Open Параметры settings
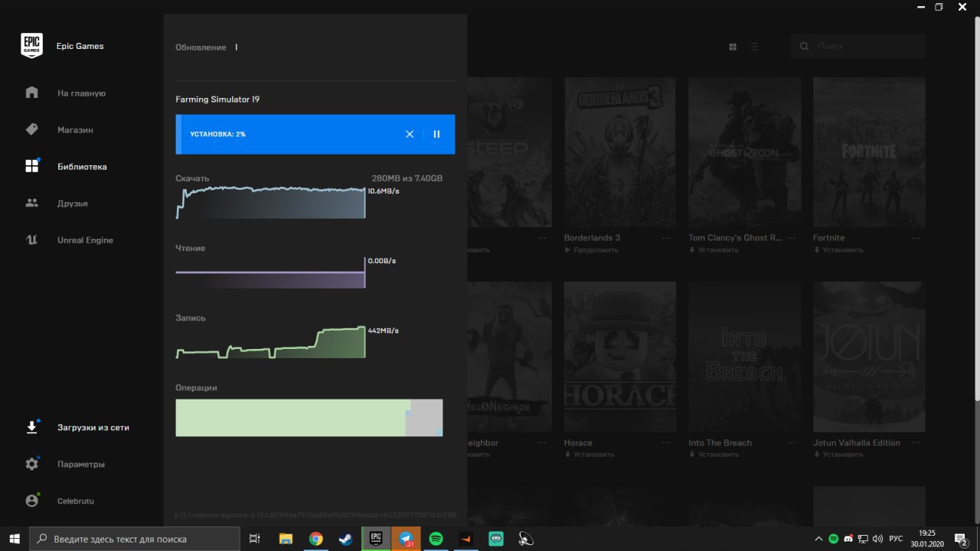The image size is (980, 551). tap(80, 465)
